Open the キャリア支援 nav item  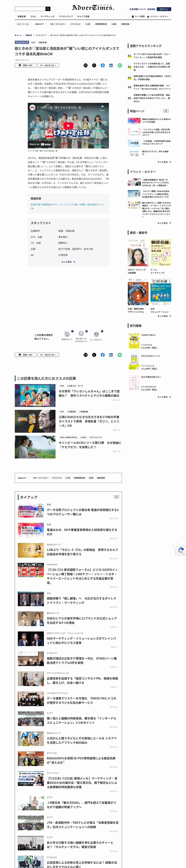pos(83,16)
